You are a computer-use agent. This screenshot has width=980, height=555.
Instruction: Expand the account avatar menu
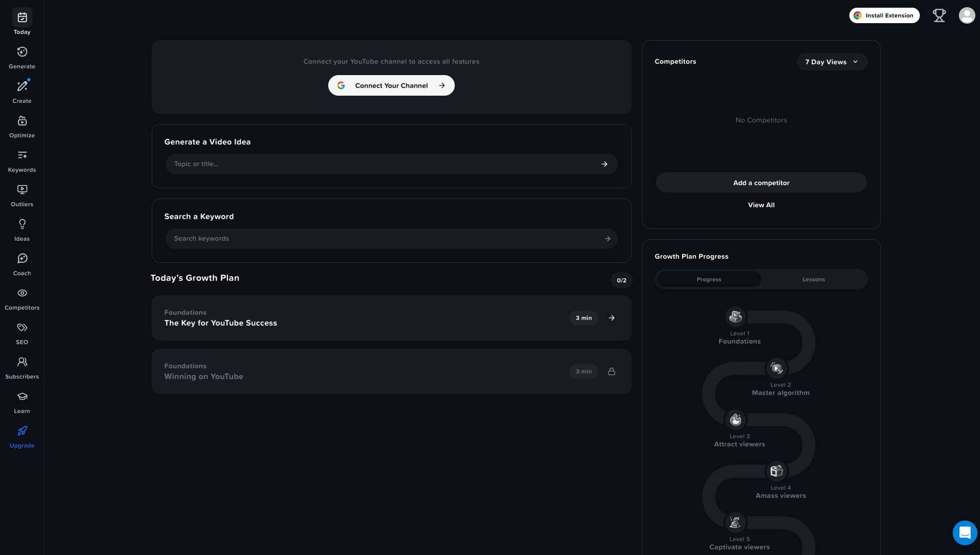pyautogui.click(x=967, y=15)
